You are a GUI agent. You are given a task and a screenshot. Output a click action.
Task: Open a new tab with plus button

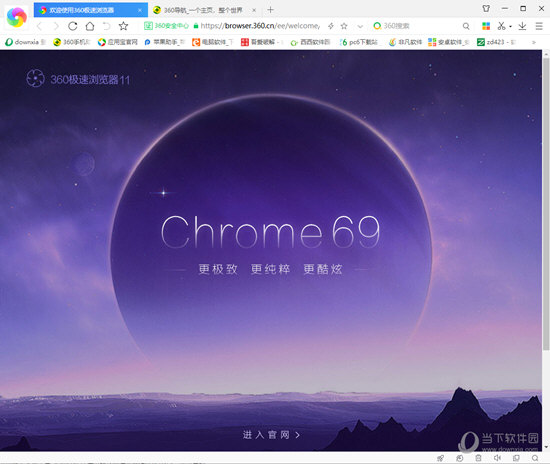(270, 10)
